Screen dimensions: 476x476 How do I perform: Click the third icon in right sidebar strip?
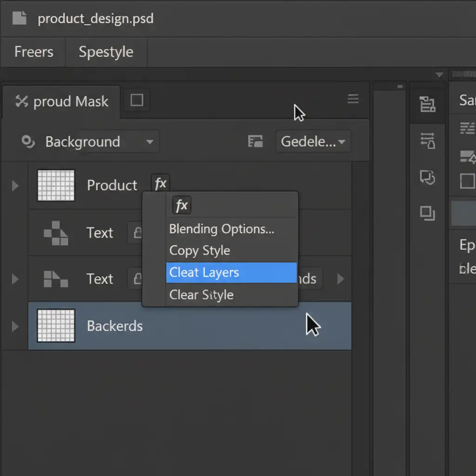point(427,177)
